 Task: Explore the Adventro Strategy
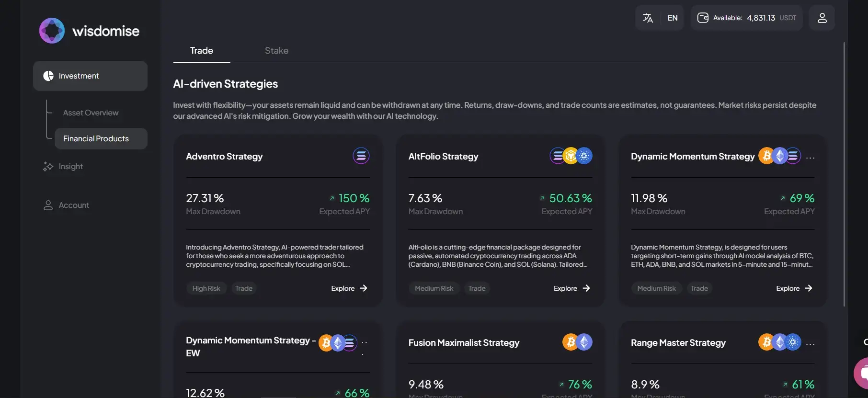pyautogui.click(x=349, y=288)
